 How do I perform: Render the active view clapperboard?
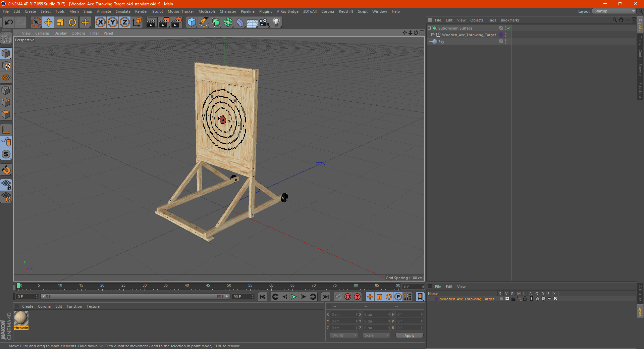pyautogui.click(x=152, y=22)
